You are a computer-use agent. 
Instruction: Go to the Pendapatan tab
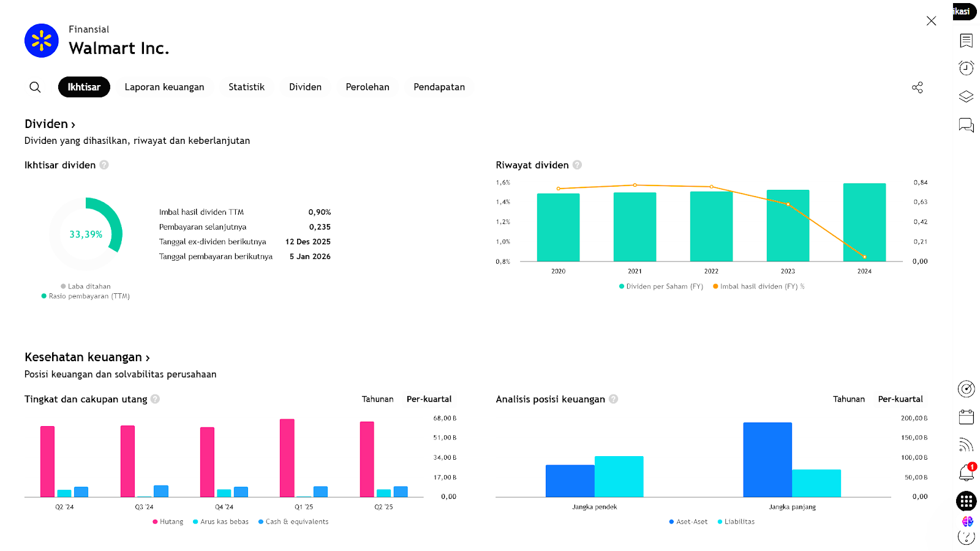(x=439, y=87)
